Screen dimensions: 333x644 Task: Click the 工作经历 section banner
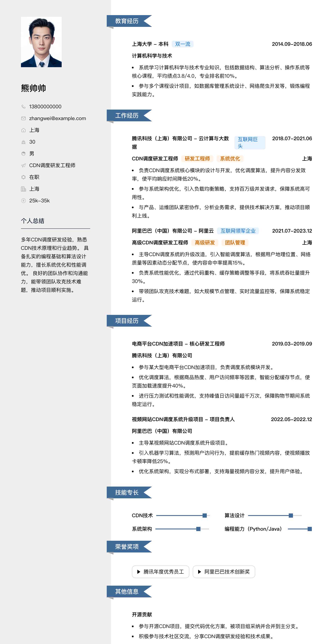click(x=129, y=115)
